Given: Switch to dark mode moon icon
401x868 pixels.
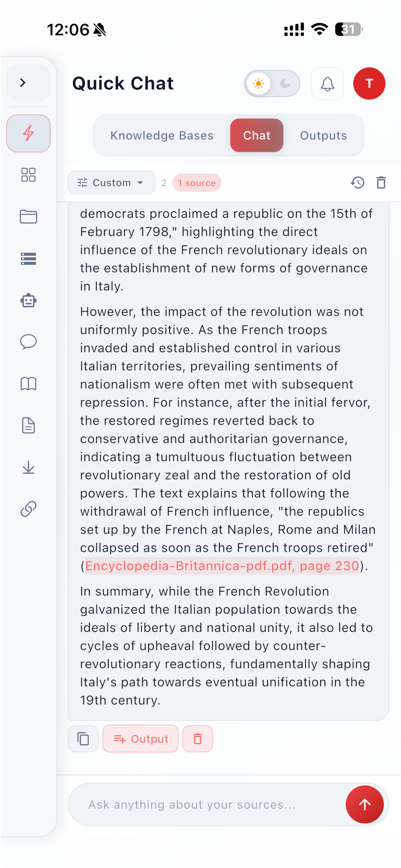Looking at the screenshot, I should 285,83.
